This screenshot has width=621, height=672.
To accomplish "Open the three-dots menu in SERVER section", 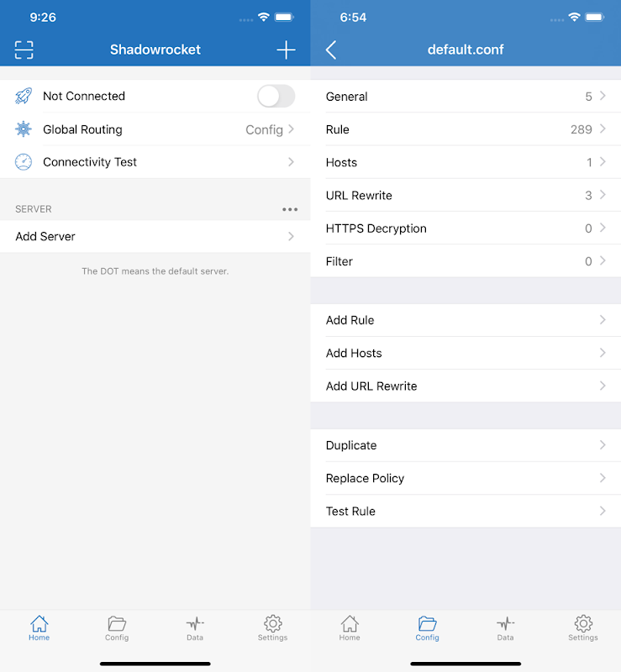I will [290, 209].
